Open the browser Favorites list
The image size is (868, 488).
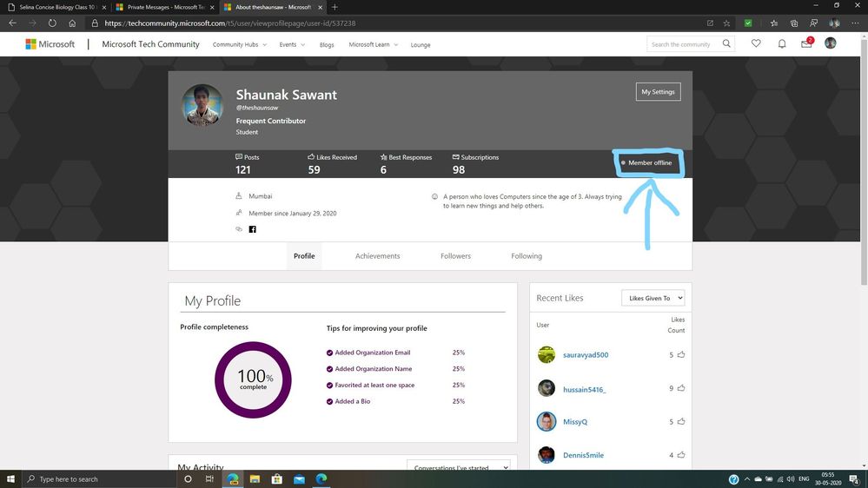coord(774,23)
